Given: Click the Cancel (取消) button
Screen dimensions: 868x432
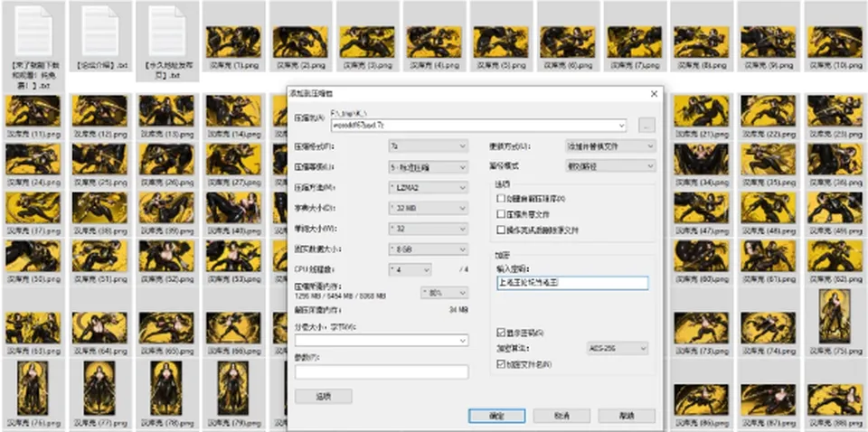Looking at the screenshot, I should pos(561,416).
